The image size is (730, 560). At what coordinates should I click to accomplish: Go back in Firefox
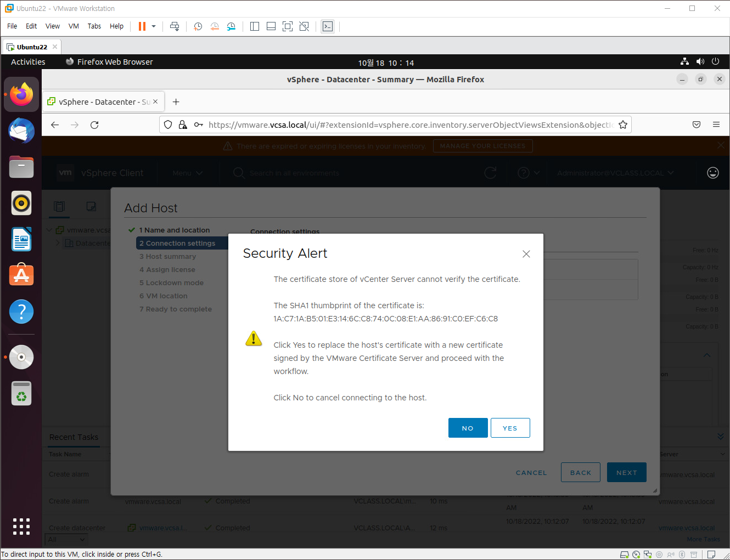55,125
